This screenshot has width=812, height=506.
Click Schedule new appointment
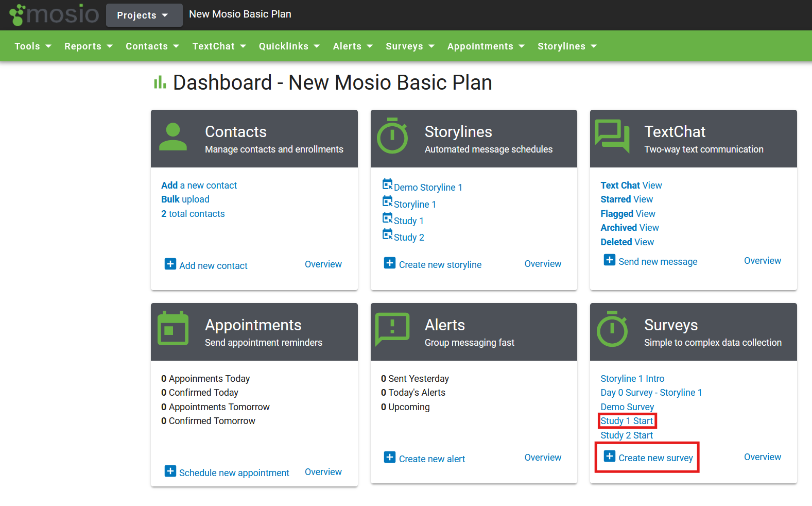[234, 473]
